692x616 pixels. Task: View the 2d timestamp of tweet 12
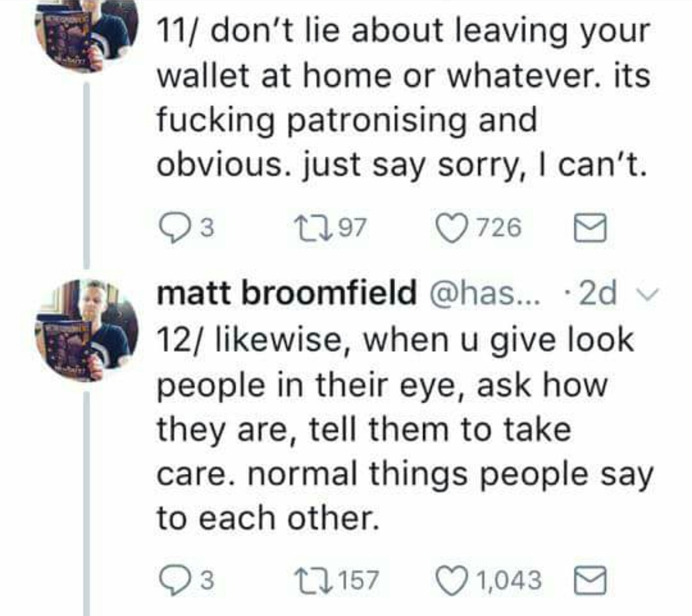tap(597, 293)
